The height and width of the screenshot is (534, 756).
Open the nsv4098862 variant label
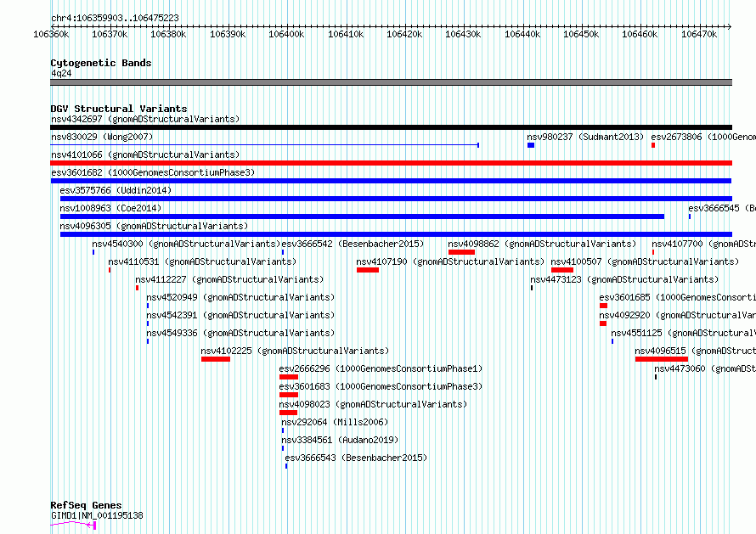(x=542, y=244)
